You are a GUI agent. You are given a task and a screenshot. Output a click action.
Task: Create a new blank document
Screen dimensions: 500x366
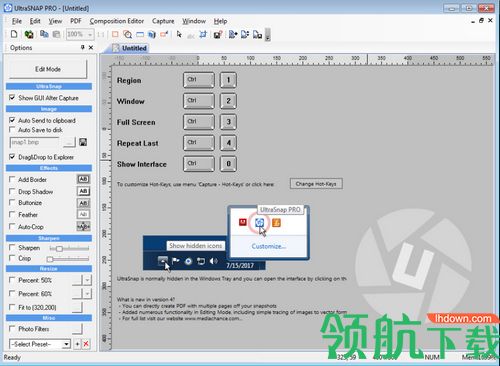14,34
